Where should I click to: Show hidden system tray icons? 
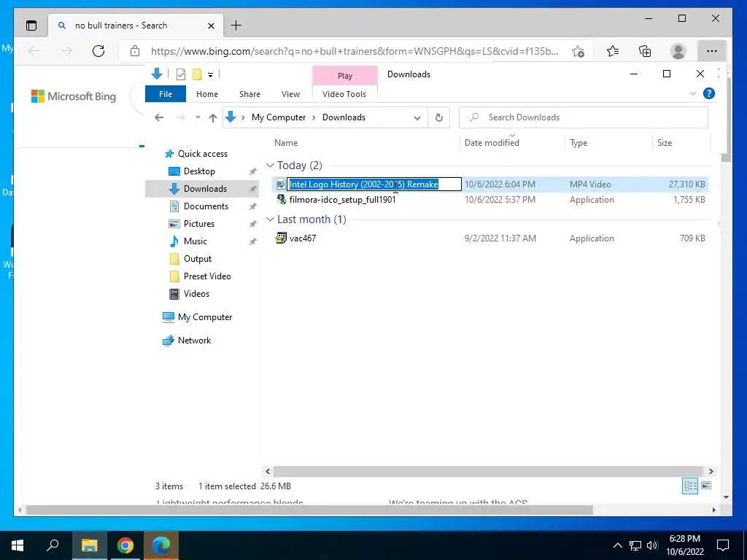point(617,545)
